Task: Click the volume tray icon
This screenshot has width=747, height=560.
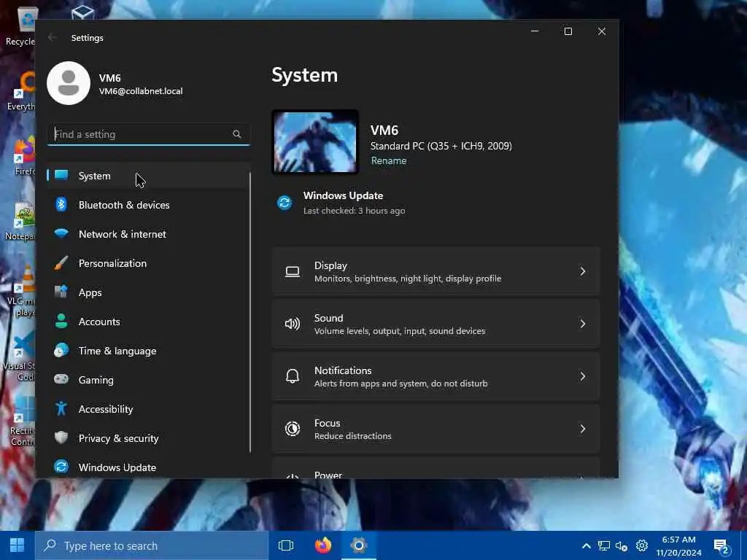Action: [x=622, y=546]
